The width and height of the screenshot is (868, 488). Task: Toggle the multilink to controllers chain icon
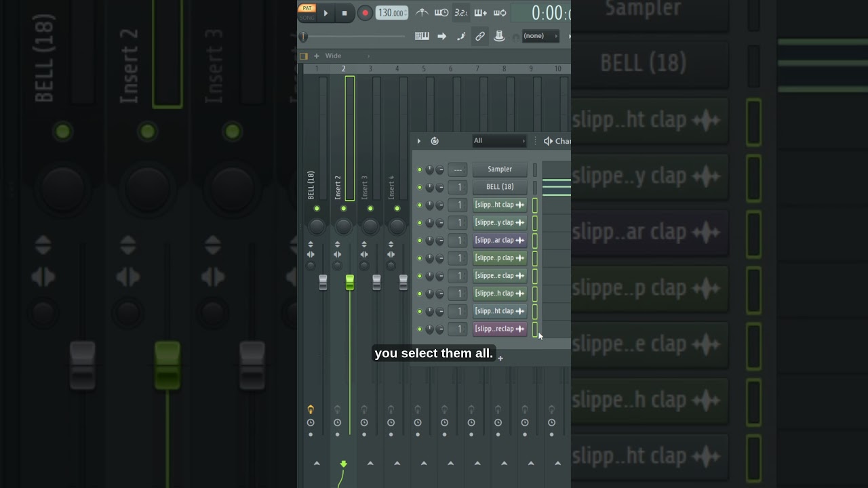(x=480, y=37)
